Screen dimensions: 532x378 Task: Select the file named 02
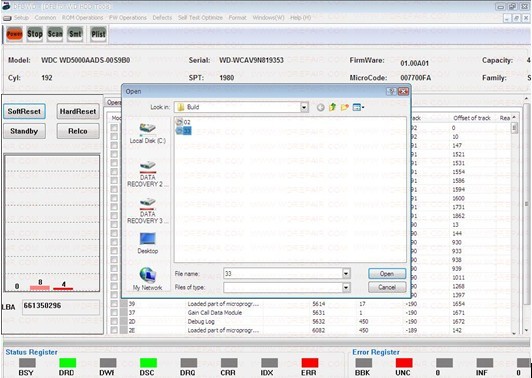click(x=183, y=122)
